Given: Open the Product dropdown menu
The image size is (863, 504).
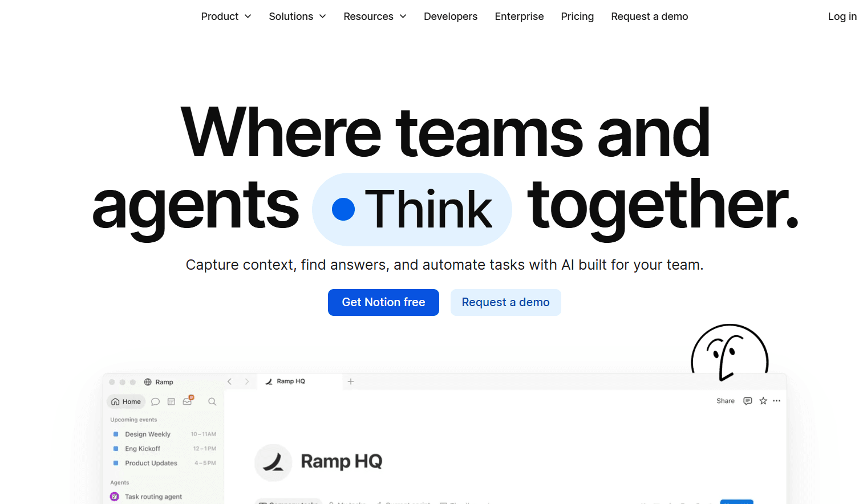Looking at the screenshot, I should 226,17.
